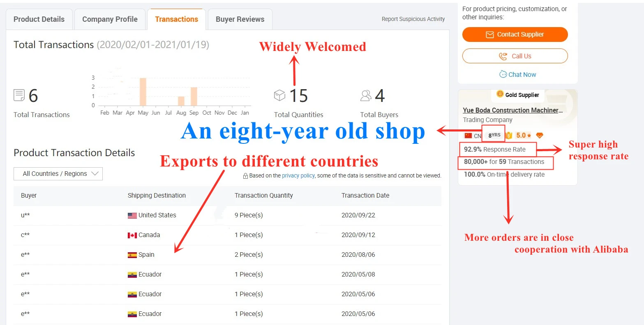This screenshot has width=644, height=325.
Task: Click the 'Product Transaction Details' heading
Action: point(74,153)
